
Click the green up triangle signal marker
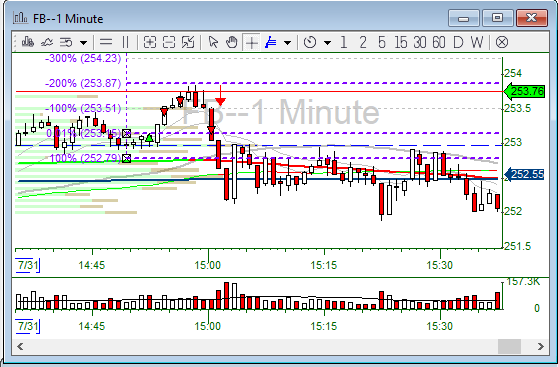pos(149,138)
